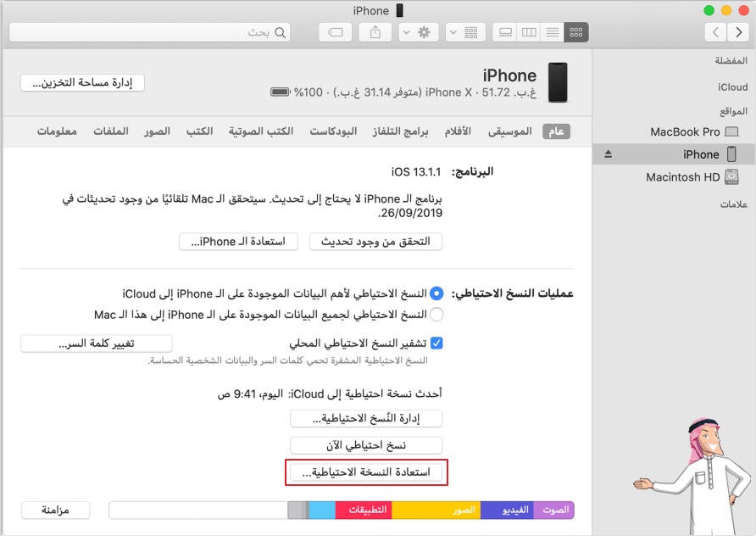Open the الأفلام tab
The width and height of the screenshot is (756, 536).
point(458,131)
